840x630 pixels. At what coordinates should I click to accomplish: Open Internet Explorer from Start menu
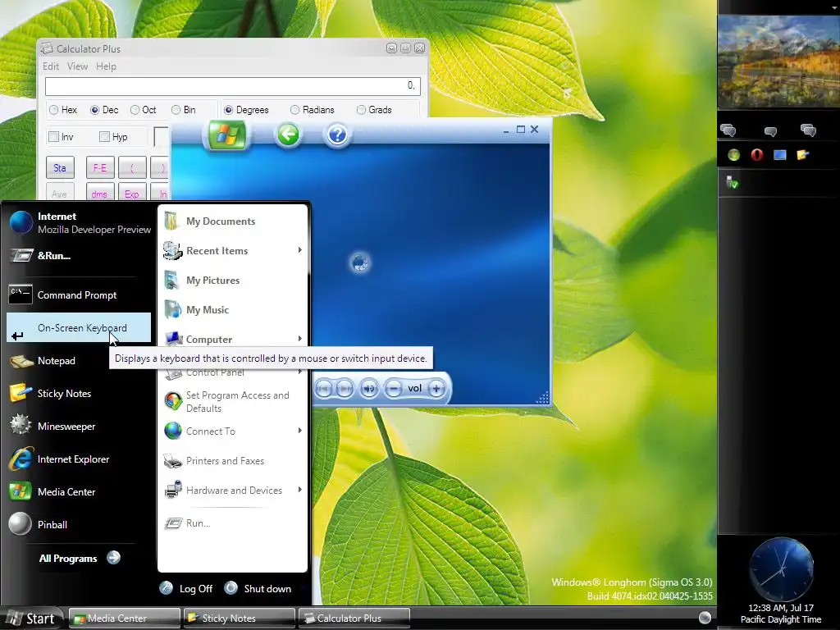tap(80, 459)
